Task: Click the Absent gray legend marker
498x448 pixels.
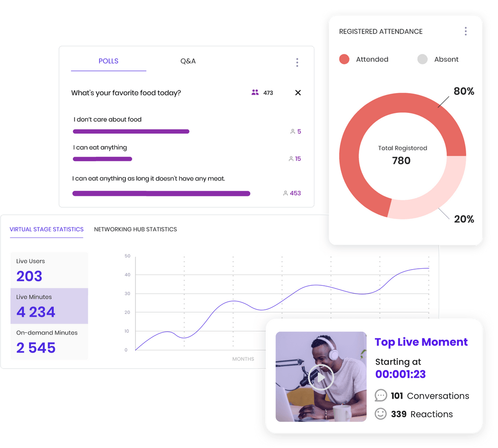Action: 422,59
